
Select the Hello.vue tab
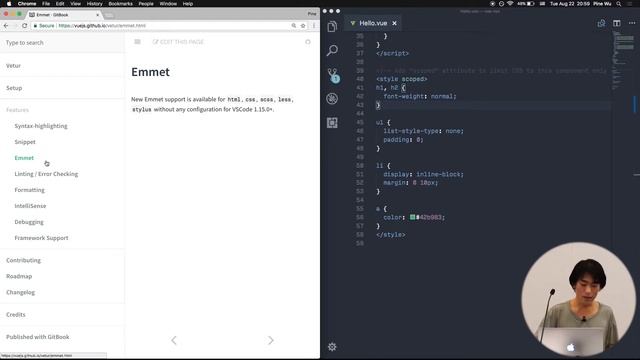(373, 23)
